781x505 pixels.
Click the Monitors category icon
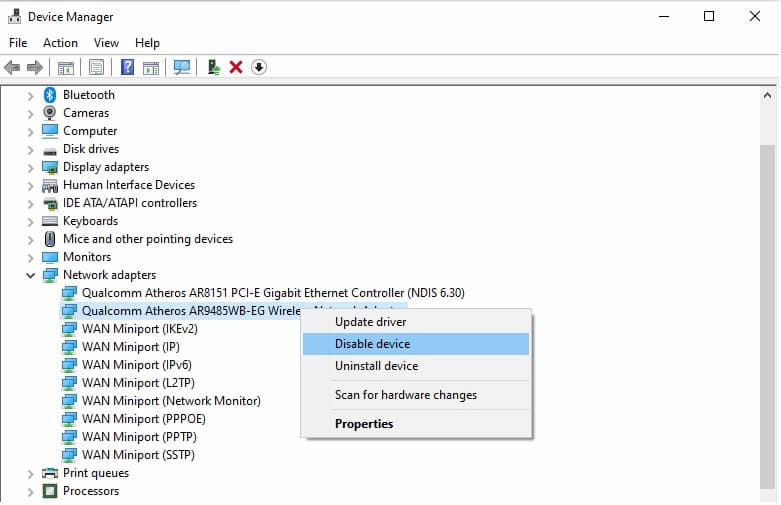[50, 257]
